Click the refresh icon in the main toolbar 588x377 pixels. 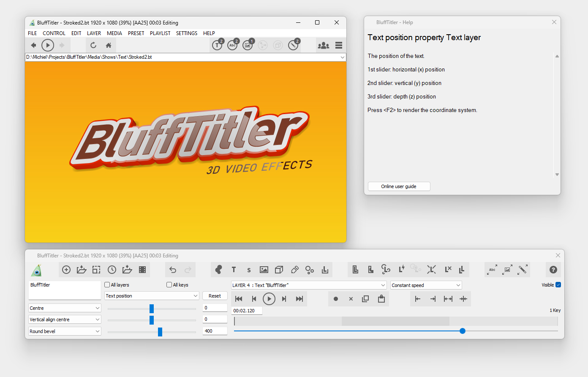click(x=93, y=45)
